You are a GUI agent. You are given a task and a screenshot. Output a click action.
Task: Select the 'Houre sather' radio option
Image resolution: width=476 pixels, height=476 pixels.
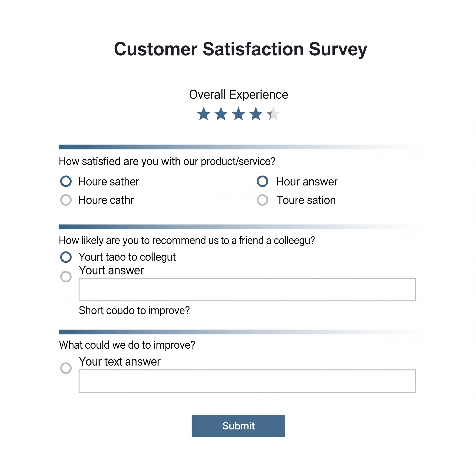tap(66, 181)
